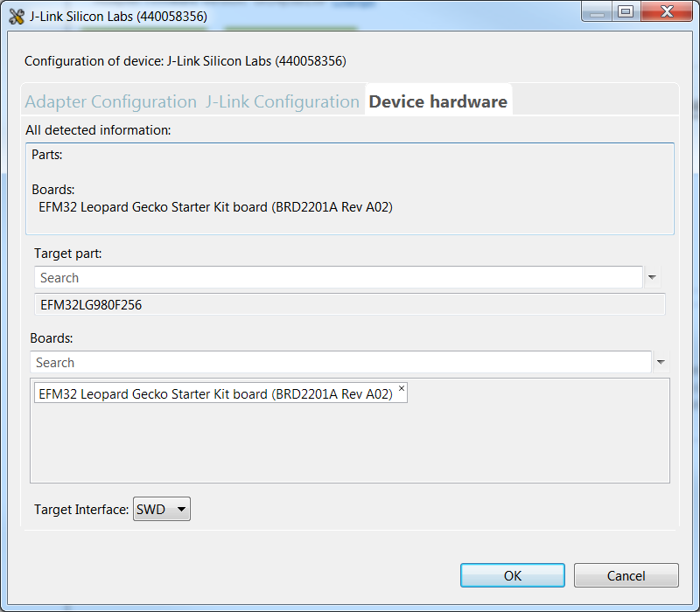700x612 pixels.
Task: Open the Target part dropdown arrow
Action: click(653, 276)
